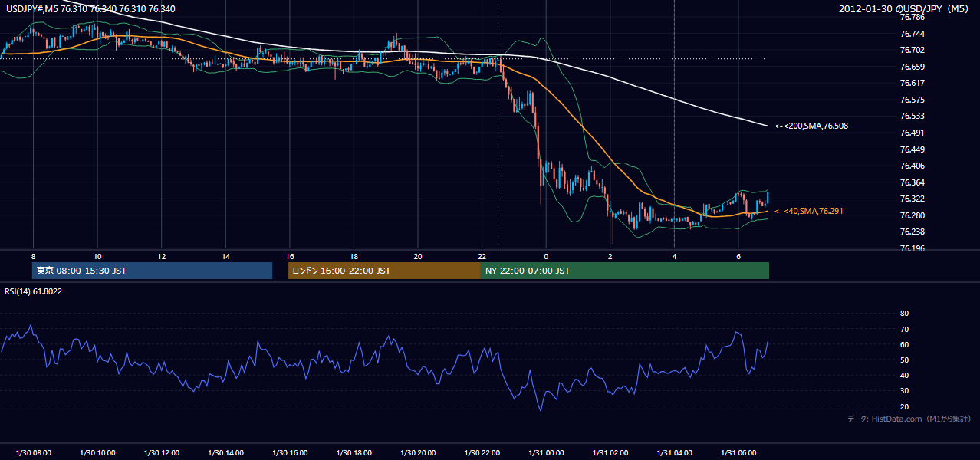
Task: Click bottom time label 1/31 04:00
Action: coord(673,453)
